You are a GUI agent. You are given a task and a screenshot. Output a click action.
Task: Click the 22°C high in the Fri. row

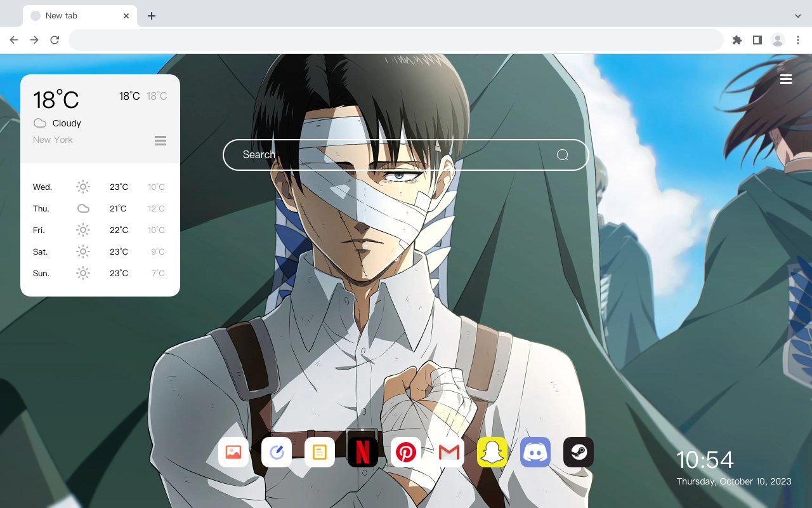[x=119, y=230]
